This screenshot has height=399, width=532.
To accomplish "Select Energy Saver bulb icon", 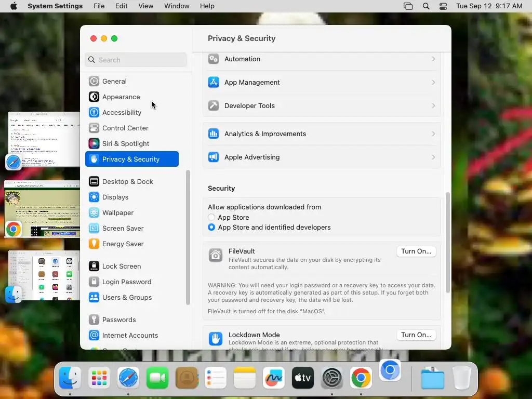I will pyautogui.click(x=94, y=244).
